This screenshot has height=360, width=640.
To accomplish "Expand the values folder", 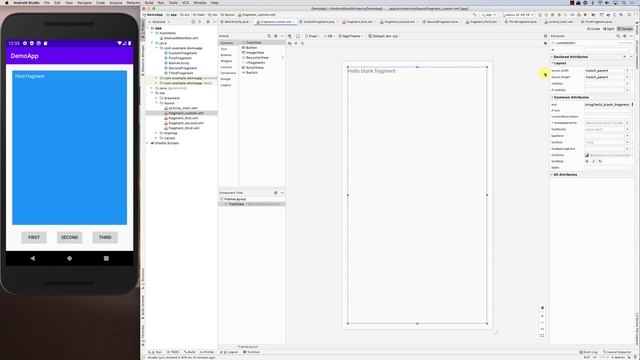I will click(x=156, y=138).
